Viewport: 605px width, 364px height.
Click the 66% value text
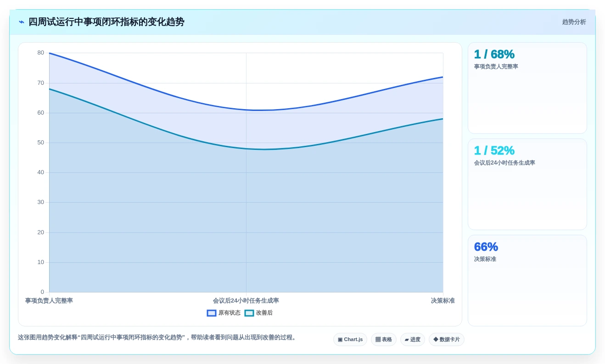pyautogui.click(x=486, y=247)
